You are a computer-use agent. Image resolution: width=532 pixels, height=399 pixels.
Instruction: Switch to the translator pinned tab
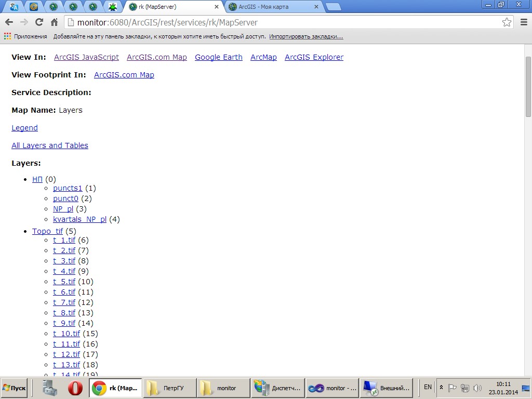tap(14, 7)
